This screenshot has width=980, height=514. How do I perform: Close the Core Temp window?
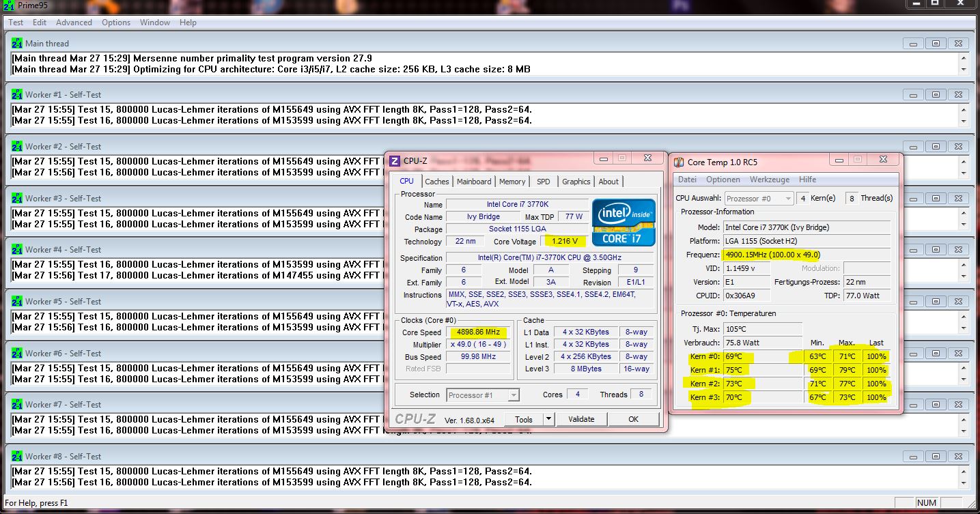882,159
